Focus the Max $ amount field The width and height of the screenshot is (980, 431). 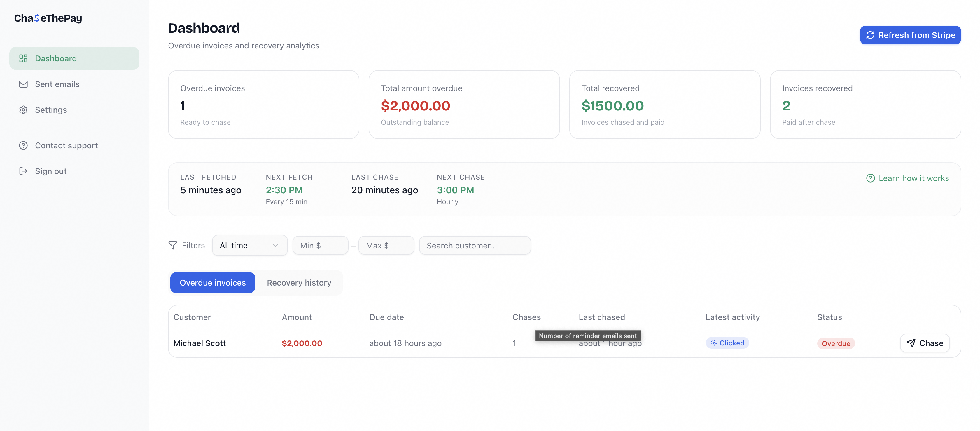tap(386, 246)
